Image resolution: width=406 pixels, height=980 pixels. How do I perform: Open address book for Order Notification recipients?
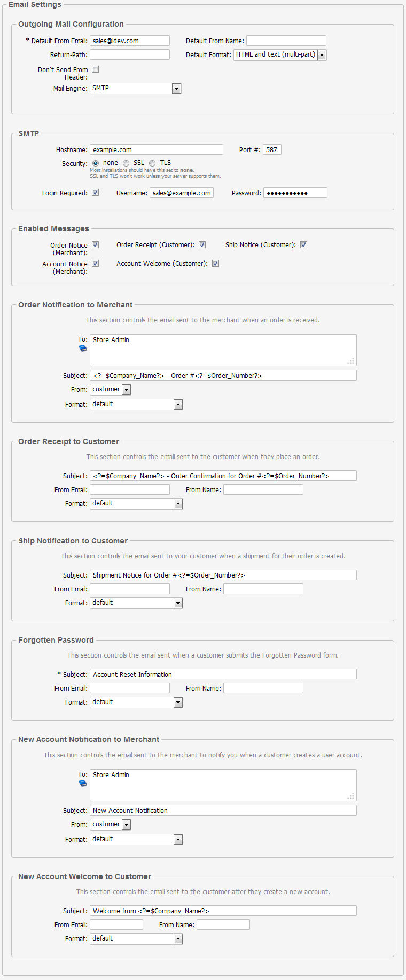[x=83, y=349]
